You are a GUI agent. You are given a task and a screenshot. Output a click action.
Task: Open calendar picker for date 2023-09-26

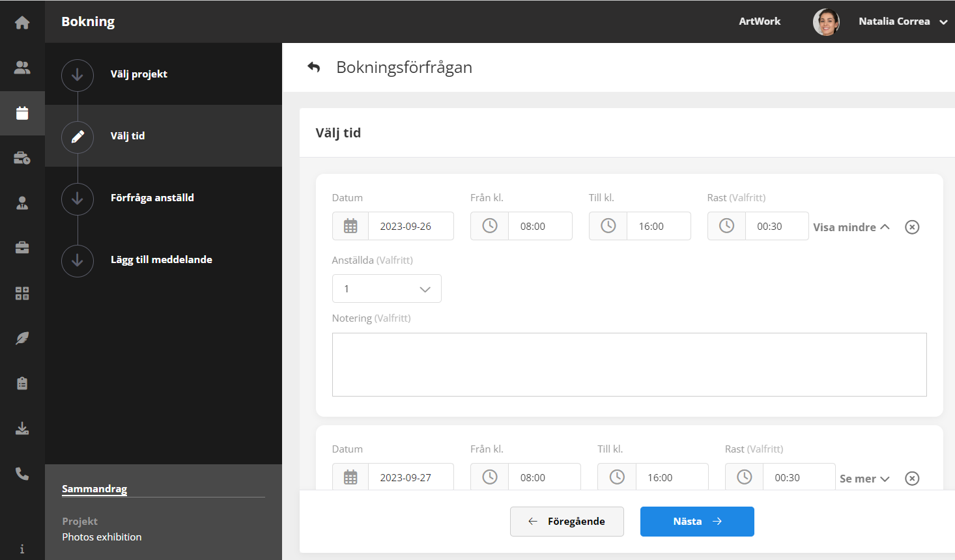coord(350,226)
